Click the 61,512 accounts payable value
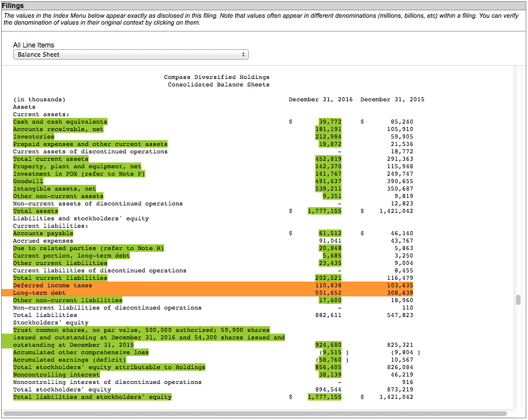 330,233
